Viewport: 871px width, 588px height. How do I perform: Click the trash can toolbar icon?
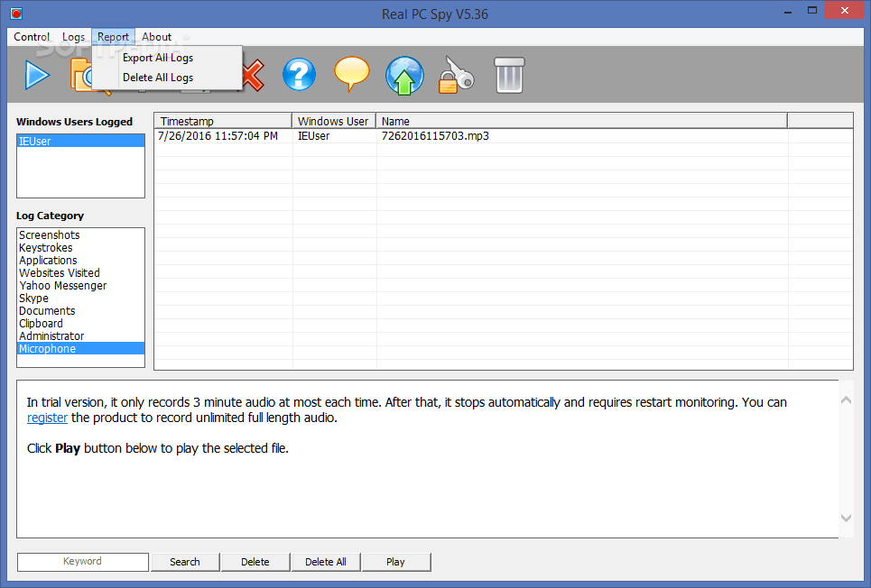509,75
